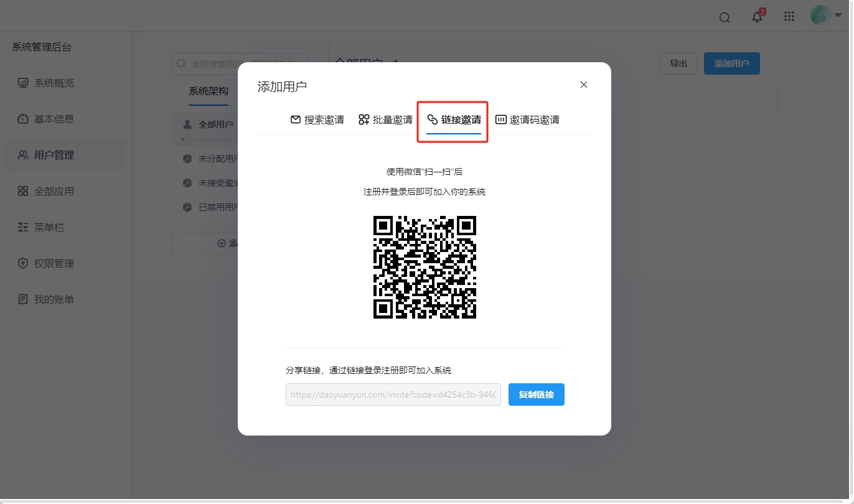Open the 系统架构 tab

[x=209, y=90]
